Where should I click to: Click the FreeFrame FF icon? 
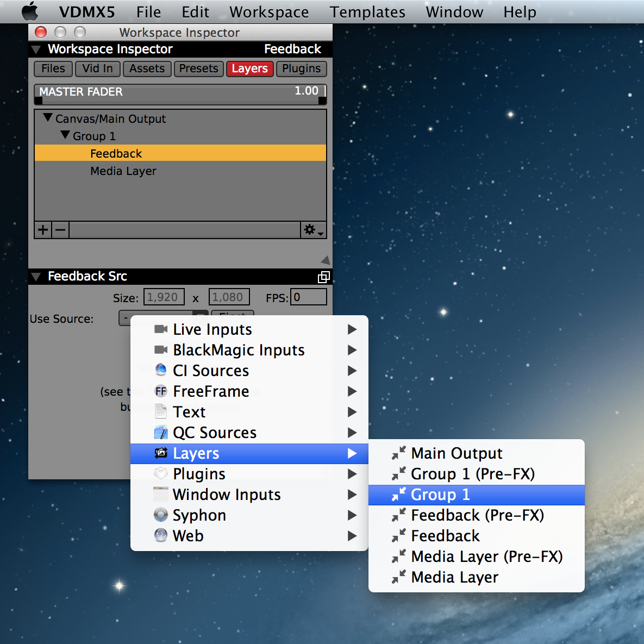[x=160, y=391]
